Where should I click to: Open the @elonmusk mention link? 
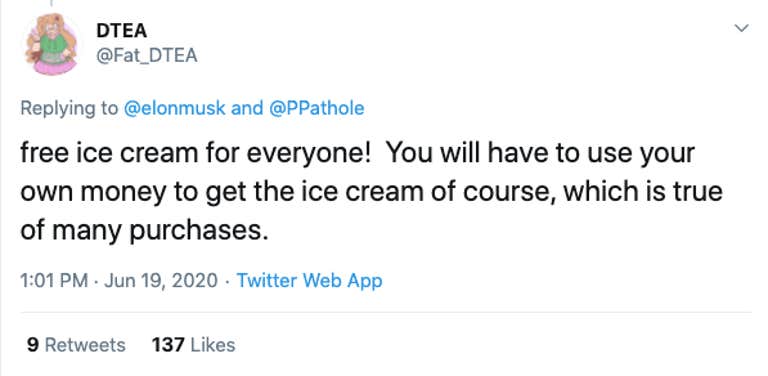click(x=175, y=108)
